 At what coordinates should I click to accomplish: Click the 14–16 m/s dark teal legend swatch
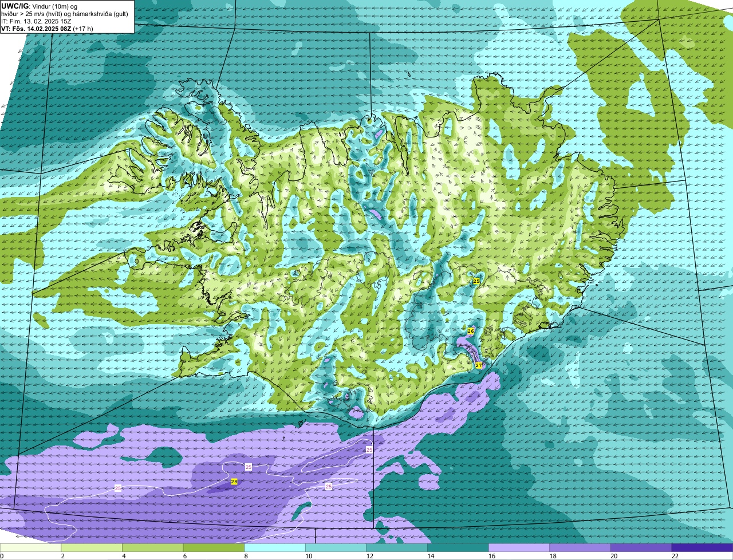tap(459, 548)
